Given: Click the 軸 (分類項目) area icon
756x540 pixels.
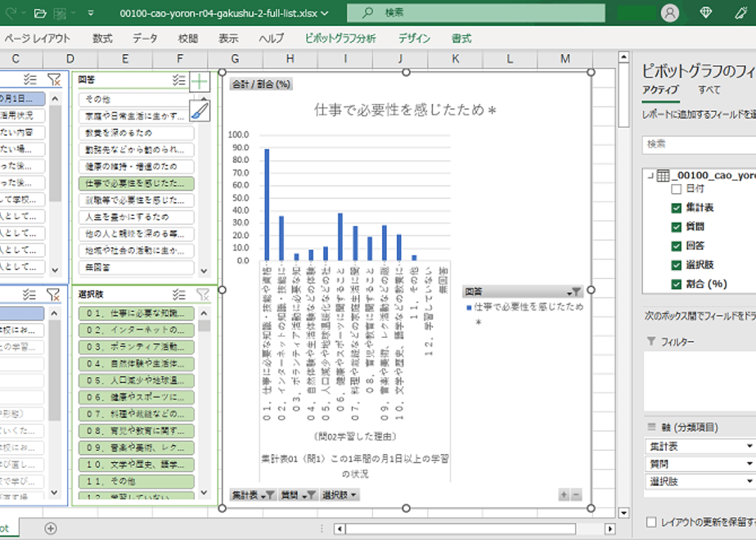Looking at the screenshot, I should (x=651, y=427).
